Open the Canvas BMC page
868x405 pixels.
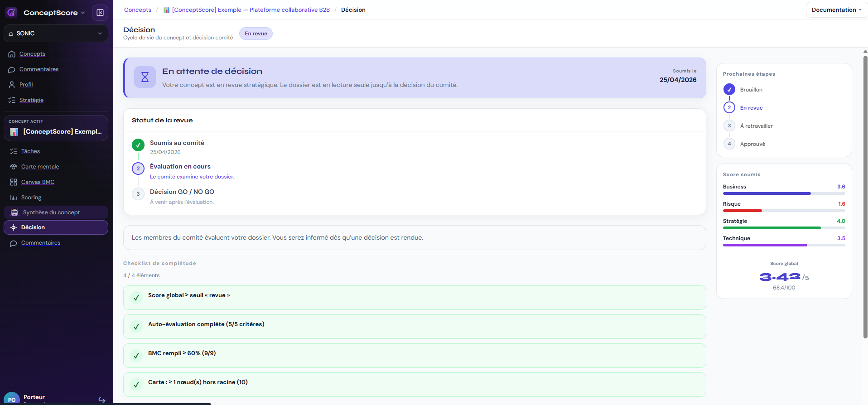[38, 182]
